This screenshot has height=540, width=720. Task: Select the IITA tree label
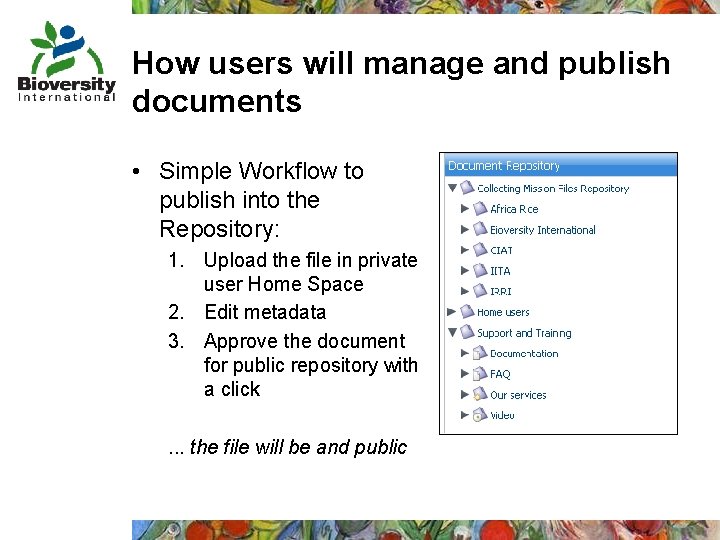(x=500, y=271)
